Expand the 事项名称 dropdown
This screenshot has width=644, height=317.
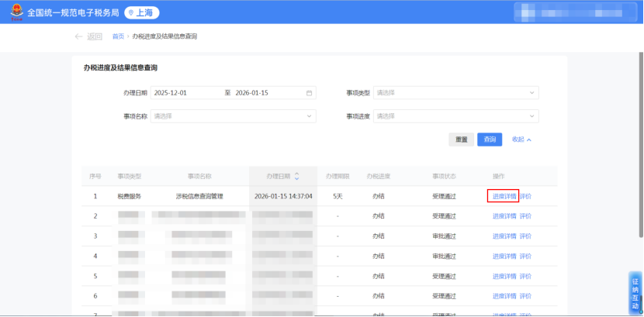(x=233, y=116)
